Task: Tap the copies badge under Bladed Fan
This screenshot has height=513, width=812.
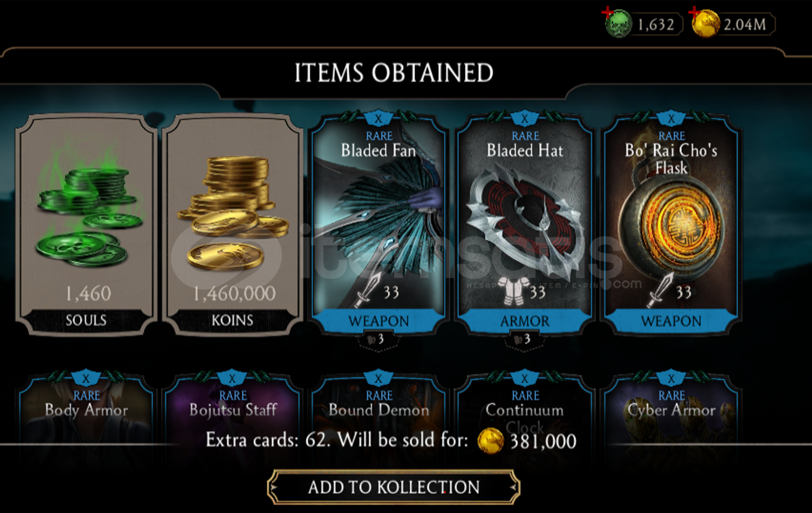Action: pos(378,340)
